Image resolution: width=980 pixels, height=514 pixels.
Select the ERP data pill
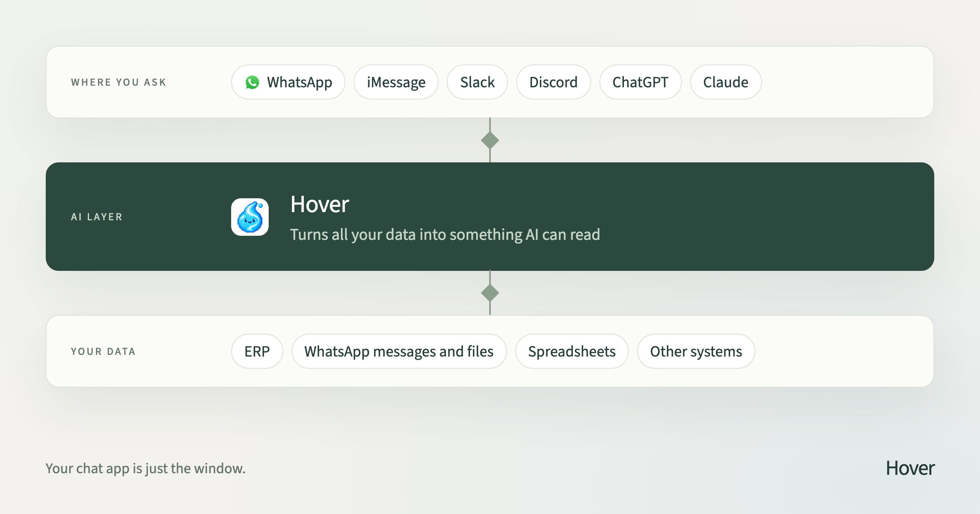[257, 351]
